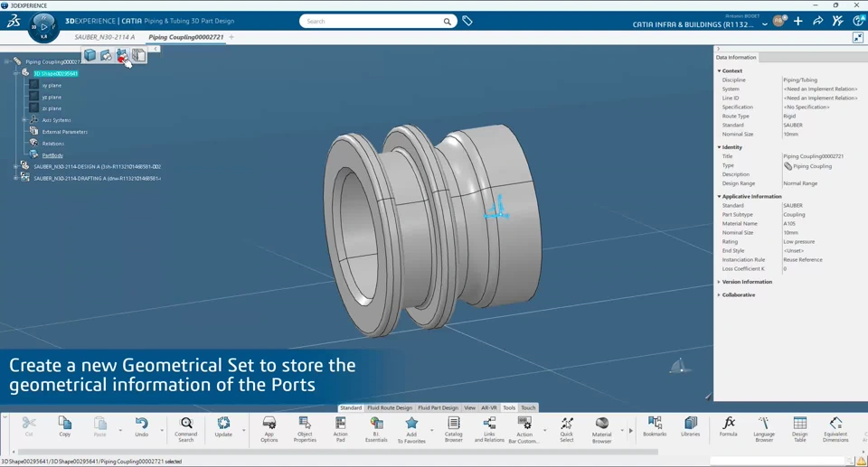Viewport: 868px width, 467px height.
Task: Open the Language Browser
Action: [x=764, y=429]
